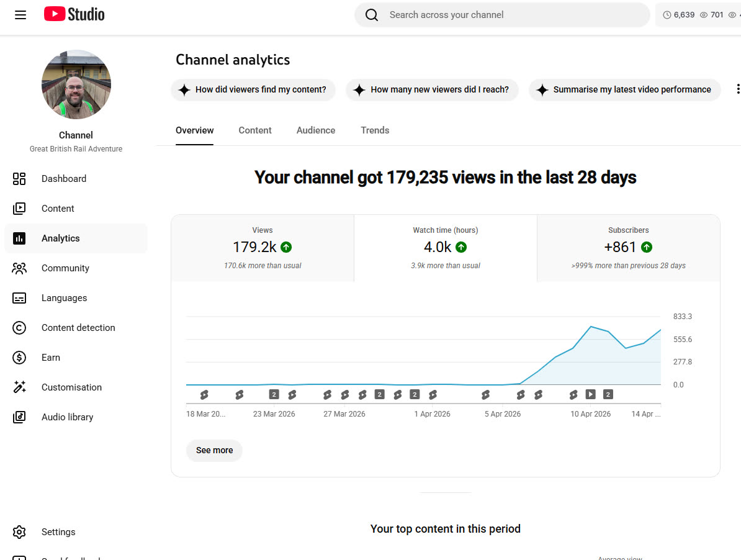Open Community via its people icon
741x560 pixels.
pyautogui.click(x=19, y=268)
